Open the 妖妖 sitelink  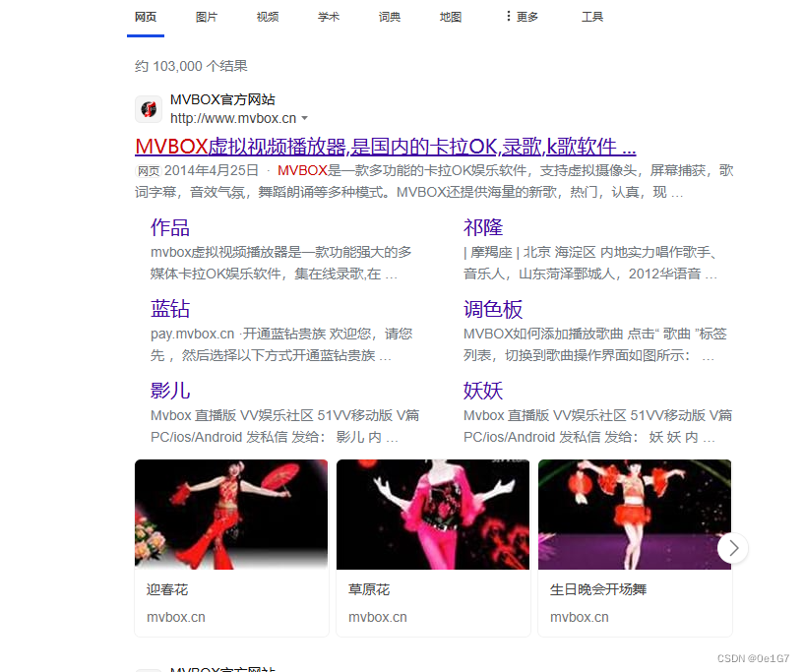click(483, 391)
